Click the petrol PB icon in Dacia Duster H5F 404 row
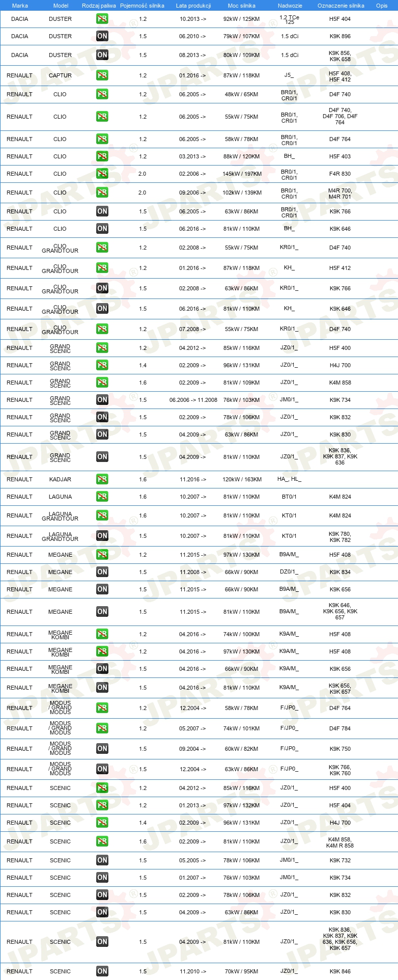The width and height of the screenshot is (398, 980). click(x=102, y=19)
